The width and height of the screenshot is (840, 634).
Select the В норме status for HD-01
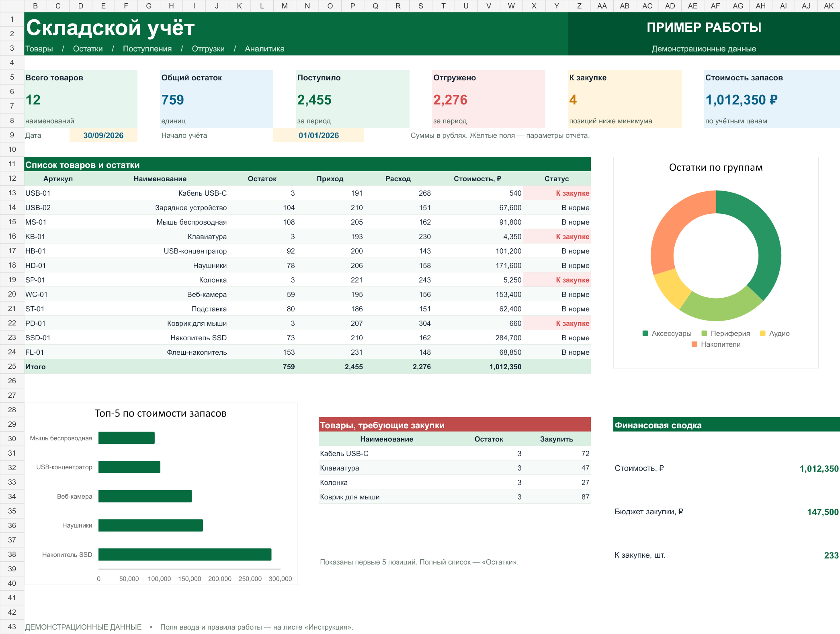(557, 265)
